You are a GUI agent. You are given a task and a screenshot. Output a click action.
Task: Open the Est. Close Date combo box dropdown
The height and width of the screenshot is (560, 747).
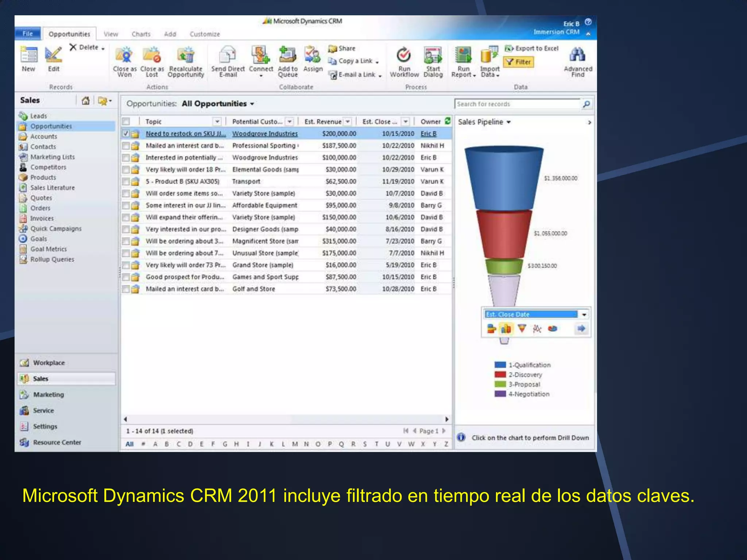tap(584, 314)
